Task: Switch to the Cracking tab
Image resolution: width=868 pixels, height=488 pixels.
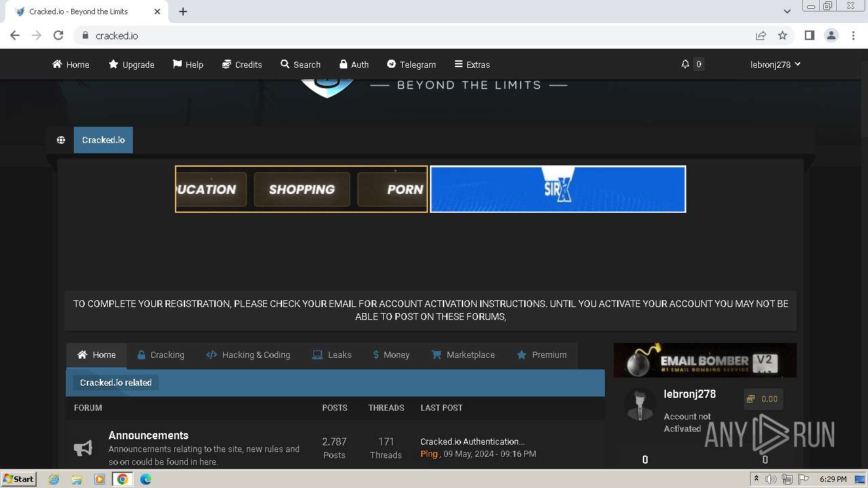Action: point(161,355)
